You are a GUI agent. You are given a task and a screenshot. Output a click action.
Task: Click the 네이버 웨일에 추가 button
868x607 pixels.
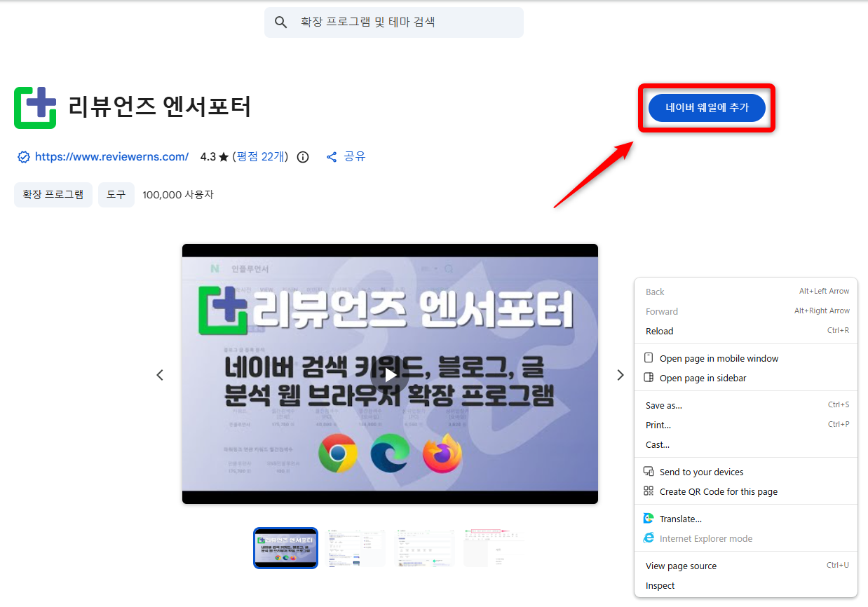[707, 108]
